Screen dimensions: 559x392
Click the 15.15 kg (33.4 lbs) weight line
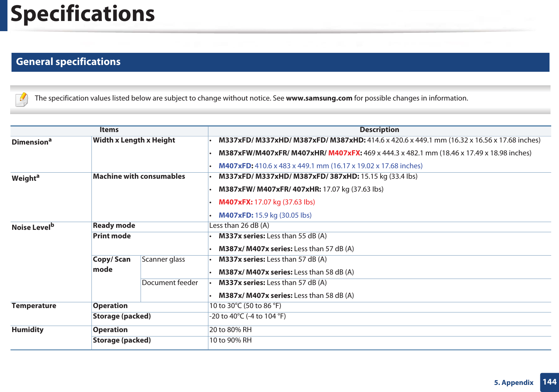pyautogui.click(x=318, y=177)
